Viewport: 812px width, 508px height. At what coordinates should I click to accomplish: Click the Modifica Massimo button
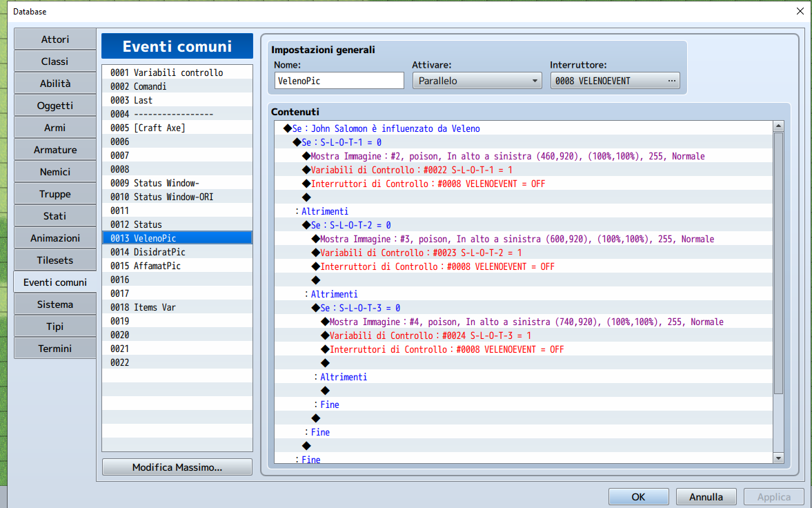pos(177,467)
